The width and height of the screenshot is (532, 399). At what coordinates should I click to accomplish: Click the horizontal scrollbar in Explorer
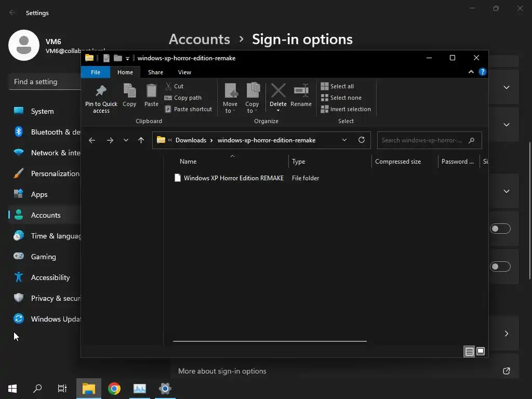coord(270,341)
